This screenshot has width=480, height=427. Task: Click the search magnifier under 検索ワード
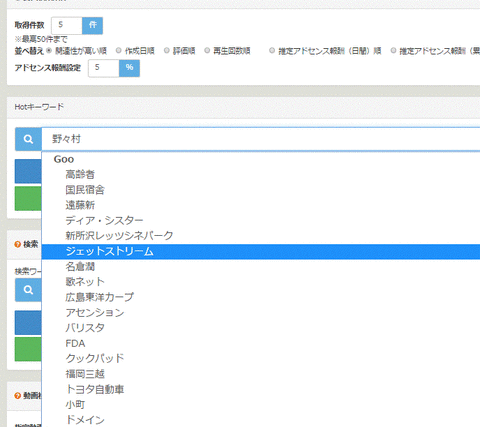pos(28,290)
